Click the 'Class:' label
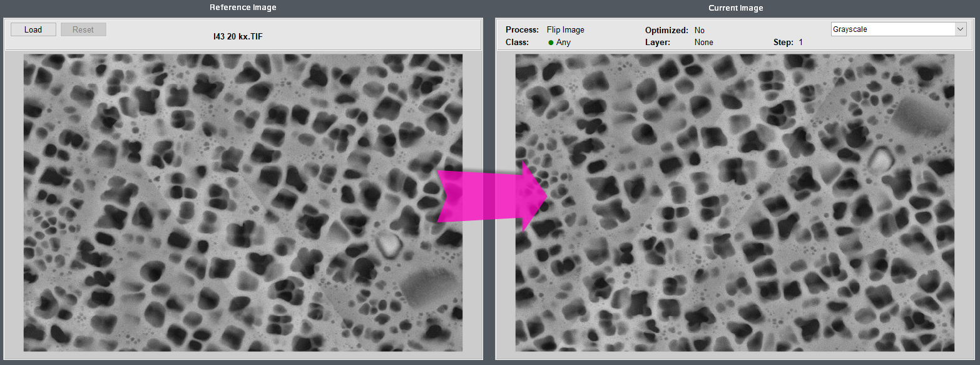 pos(517,43)
